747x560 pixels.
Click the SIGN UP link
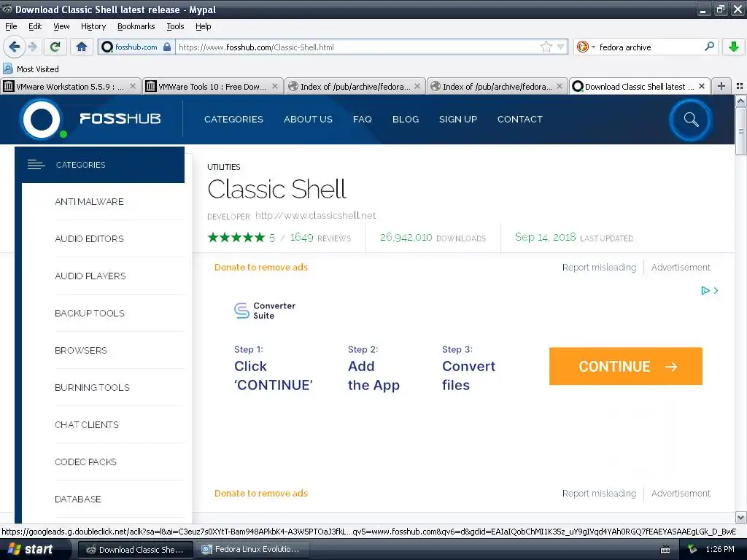pos(458,119)
